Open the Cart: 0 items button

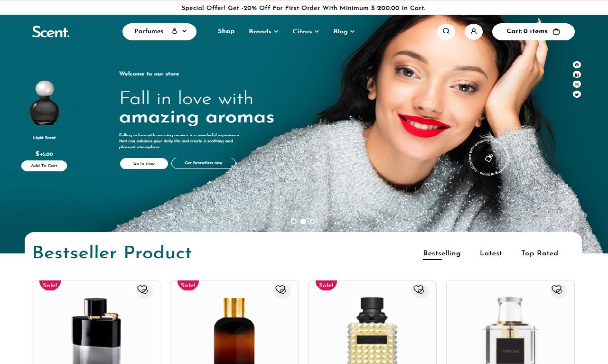click(x=533, y=31)
